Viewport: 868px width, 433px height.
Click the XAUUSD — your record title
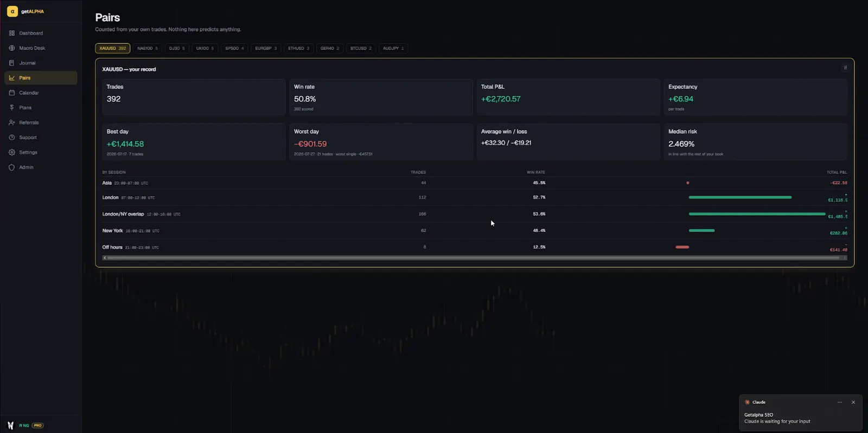[x=129, y=69]
